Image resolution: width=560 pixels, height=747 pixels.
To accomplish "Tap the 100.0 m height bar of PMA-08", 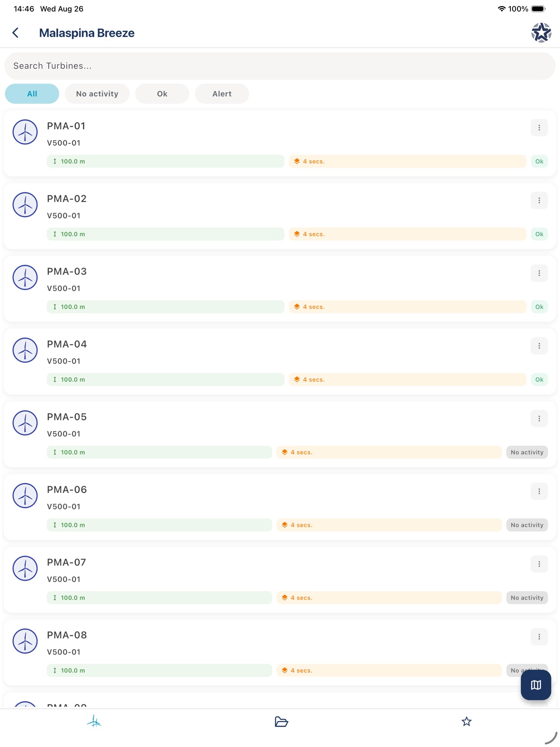I will 159,670.
